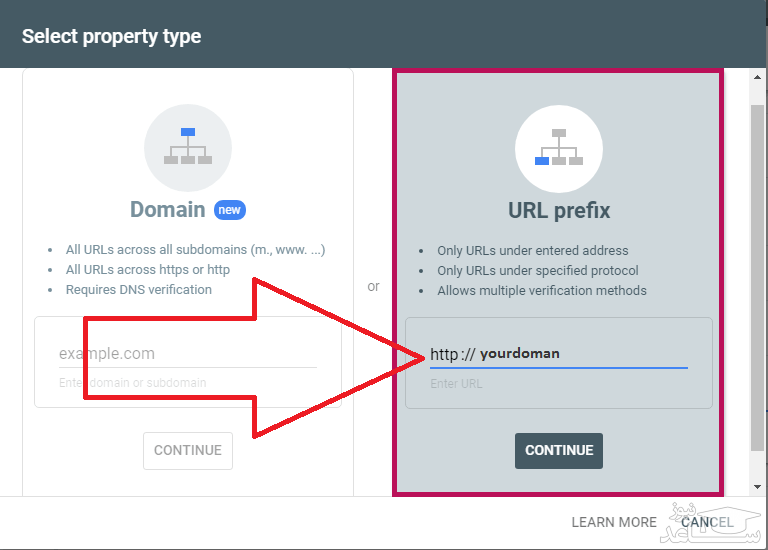Click the blue "new" badge beside Domain
Viewport: 768px width, 550px height.
(229, 210)
